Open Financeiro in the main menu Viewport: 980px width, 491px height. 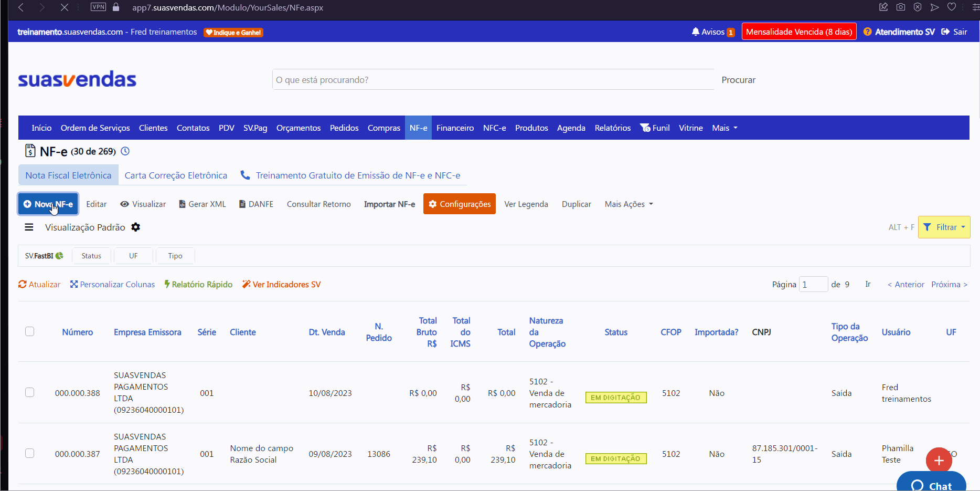(x=455, y=128)
